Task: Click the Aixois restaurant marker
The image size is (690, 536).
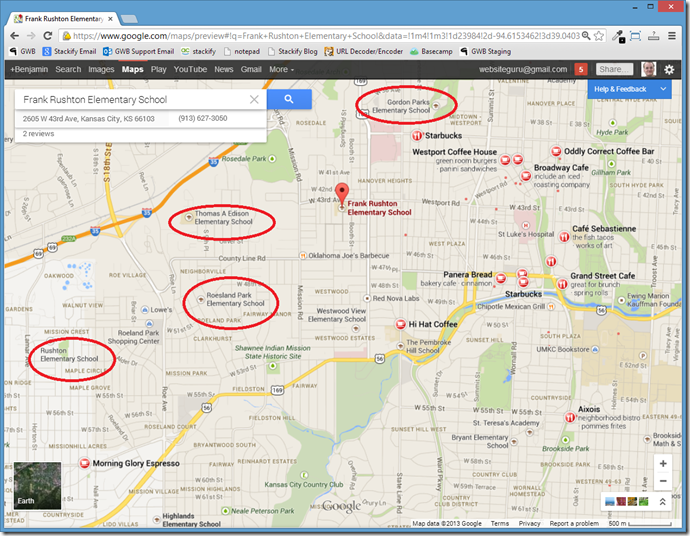Action: pyautogui.click(x=569, y=417)
